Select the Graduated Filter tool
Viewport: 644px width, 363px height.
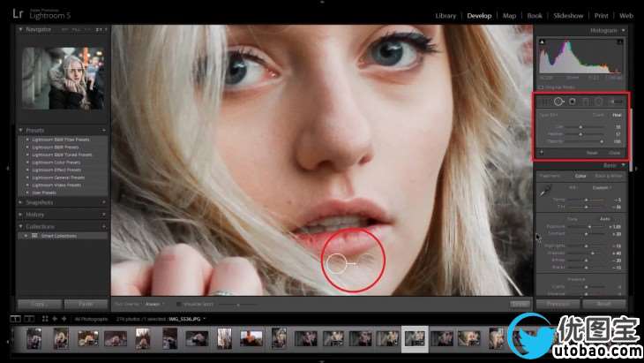click(585, 101)
